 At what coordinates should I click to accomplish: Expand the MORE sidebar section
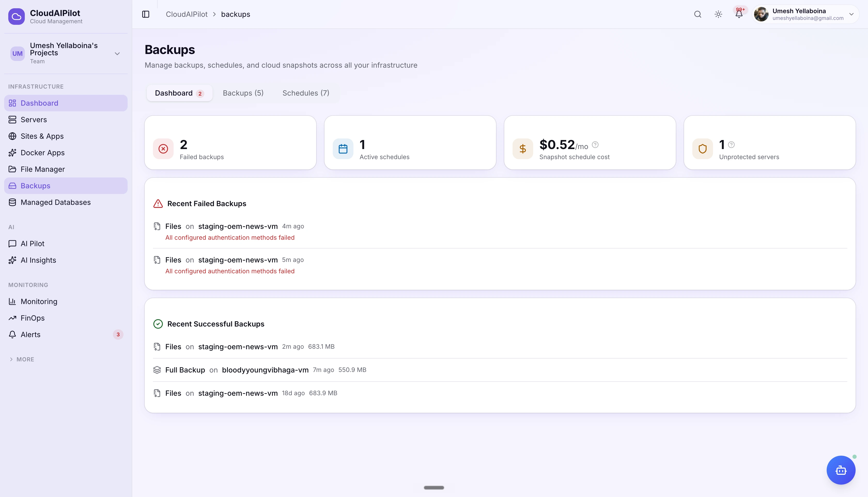(22, 359)
